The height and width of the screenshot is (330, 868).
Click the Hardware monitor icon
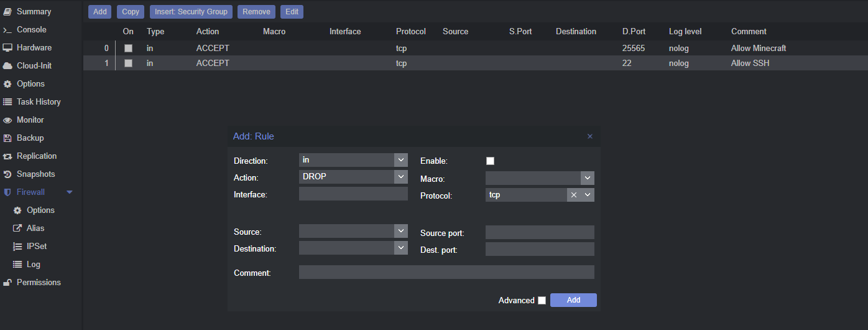pyautogui.click(x=7, y=48)
